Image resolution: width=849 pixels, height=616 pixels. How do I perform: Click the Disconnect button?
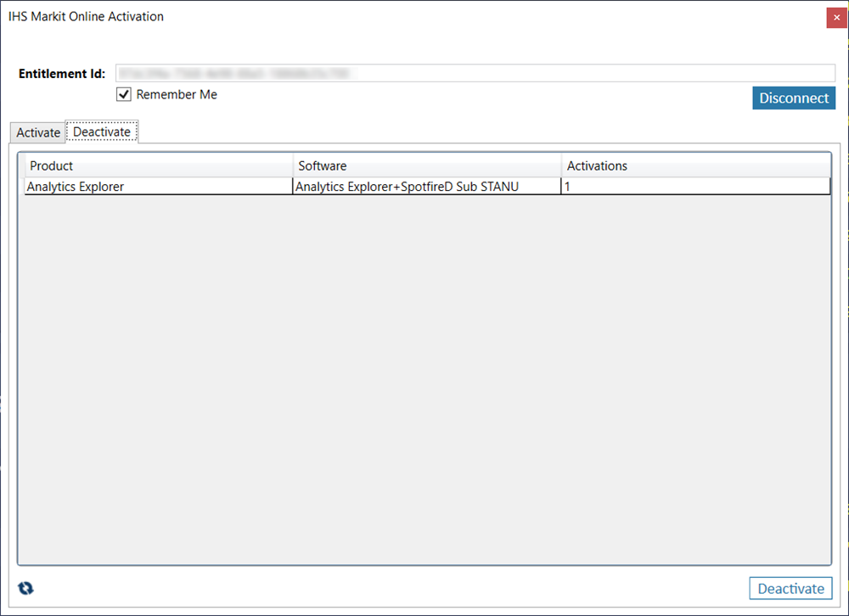click(794, 98)
